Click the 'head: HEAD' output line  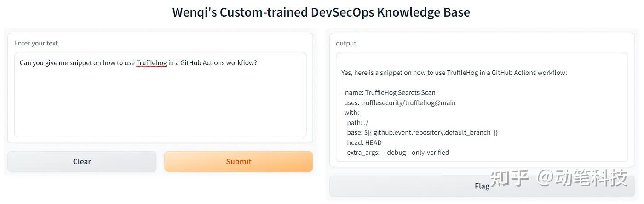pos(364,142)
